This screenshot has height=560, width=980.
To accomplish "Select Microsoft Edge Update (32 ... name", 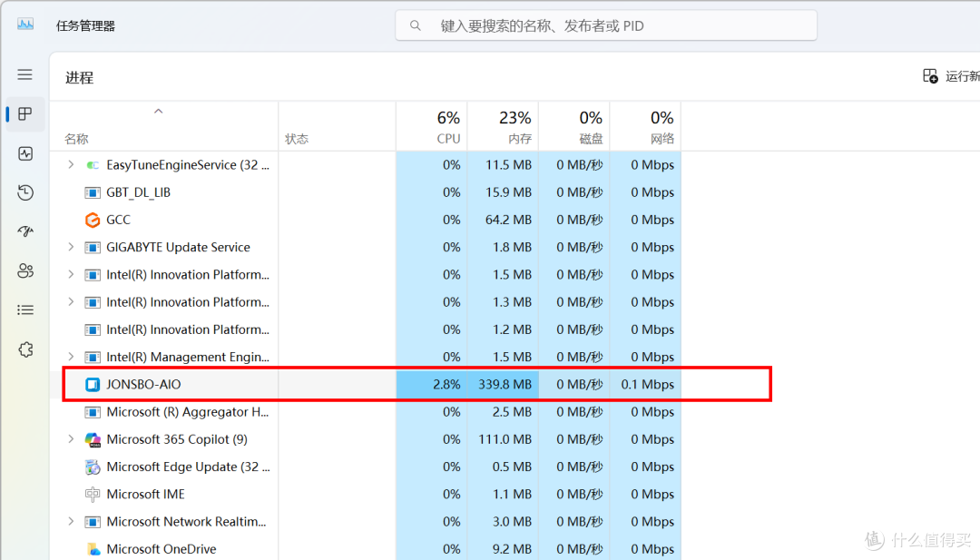I will tap(188, 467).
